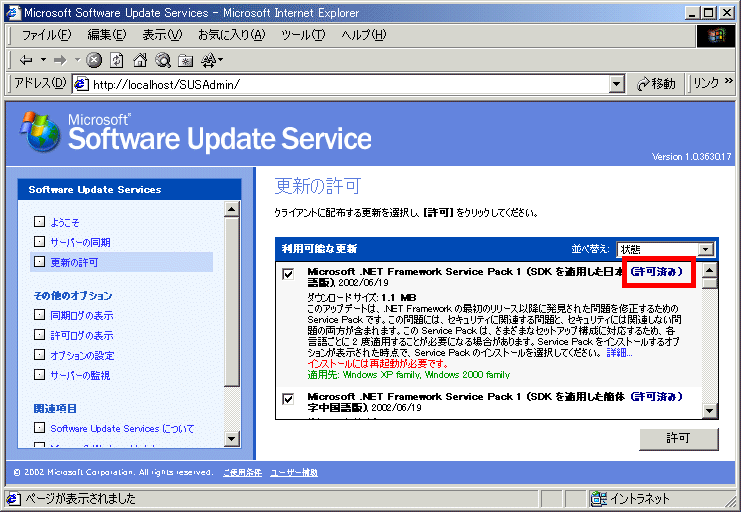Click the Back arrow in IE toolbar
This screenshot has width=741, height=512.
click(26, 60)
